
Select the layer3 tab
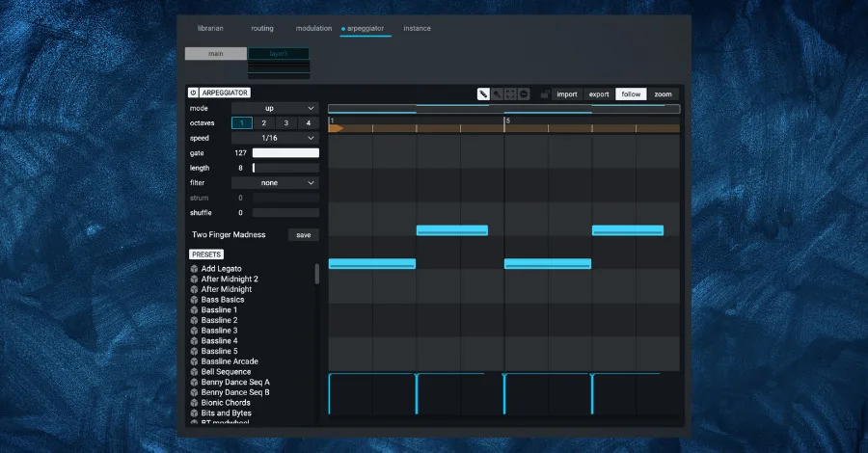click(279, 54)
